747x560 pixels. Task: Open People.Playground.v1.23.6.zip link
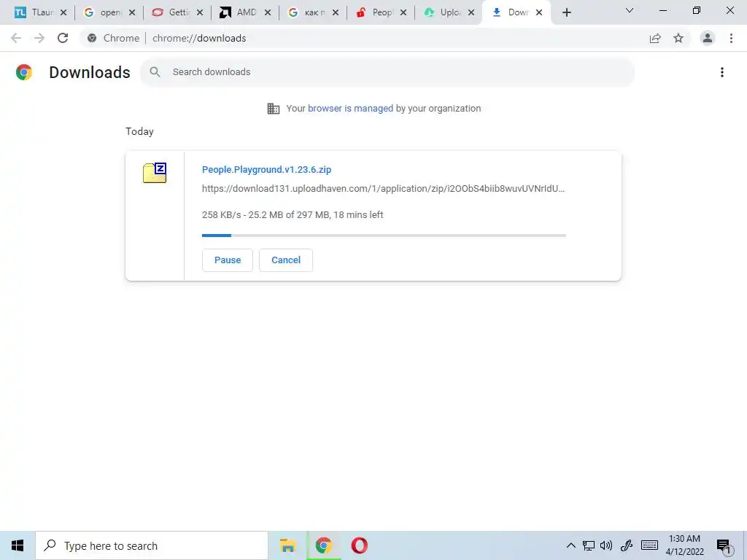pos(266,169)
